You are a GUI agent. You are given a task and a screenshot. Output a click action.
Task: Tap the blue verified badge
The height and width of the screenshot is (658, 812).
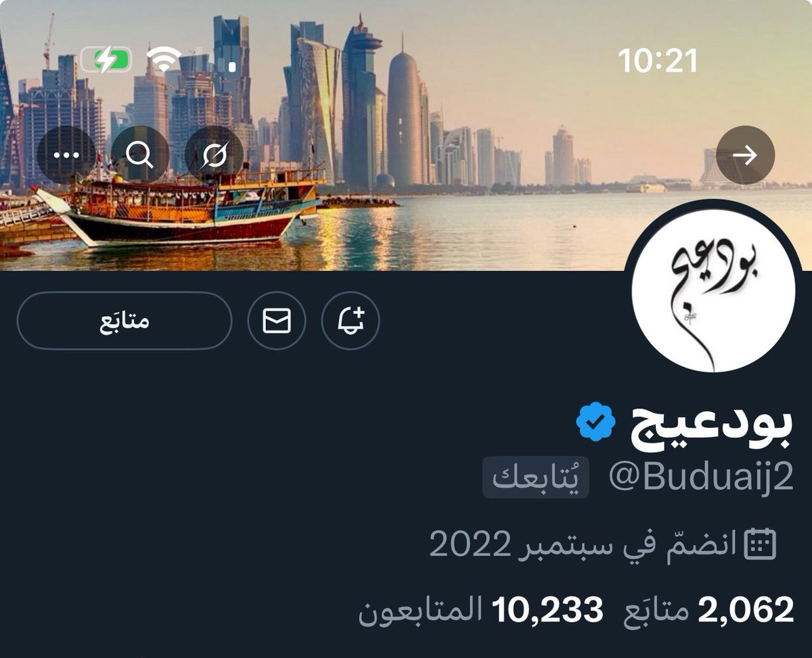pos(595,422)
